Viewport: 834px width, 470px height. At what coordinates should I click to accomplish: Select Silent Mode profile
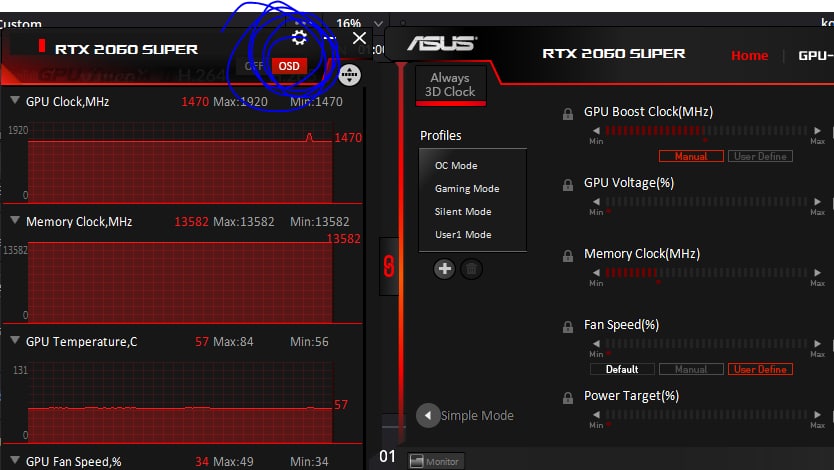click(463, 211)
